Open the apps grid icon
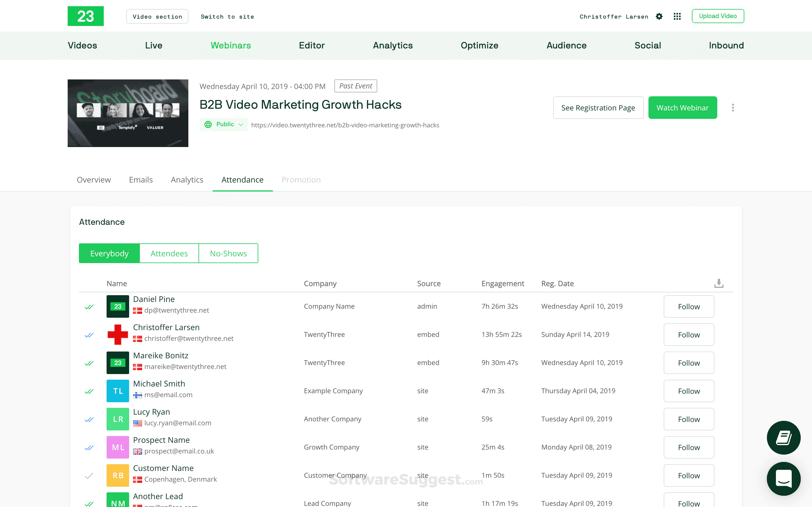Viewport: 812px width, 507px height. click(677, 16)
